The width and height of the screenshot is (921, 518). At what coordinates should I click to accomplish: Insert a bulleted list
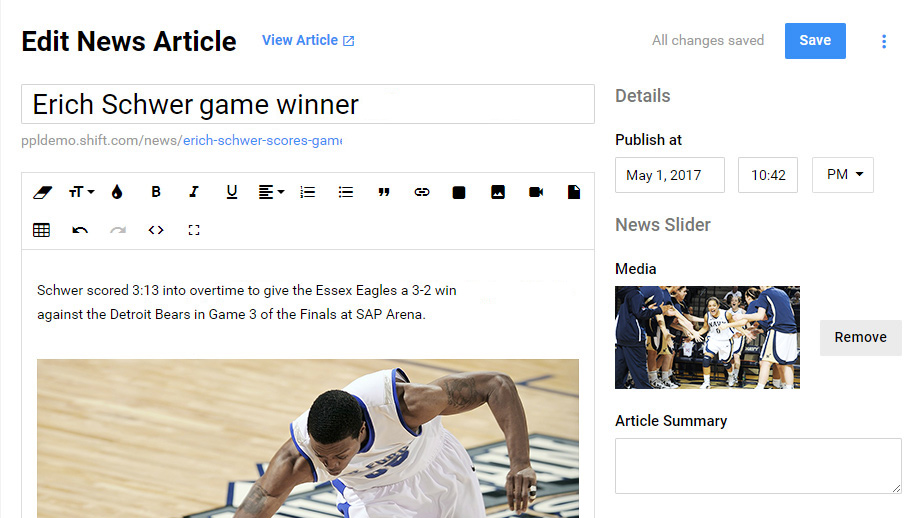(346, 192)
